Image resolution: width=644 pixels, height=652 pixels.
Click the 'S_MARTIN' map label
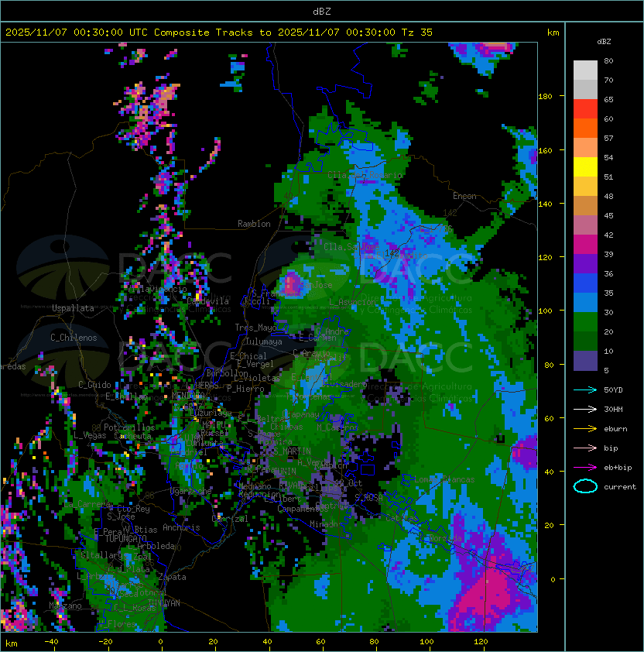pos(292,451)
